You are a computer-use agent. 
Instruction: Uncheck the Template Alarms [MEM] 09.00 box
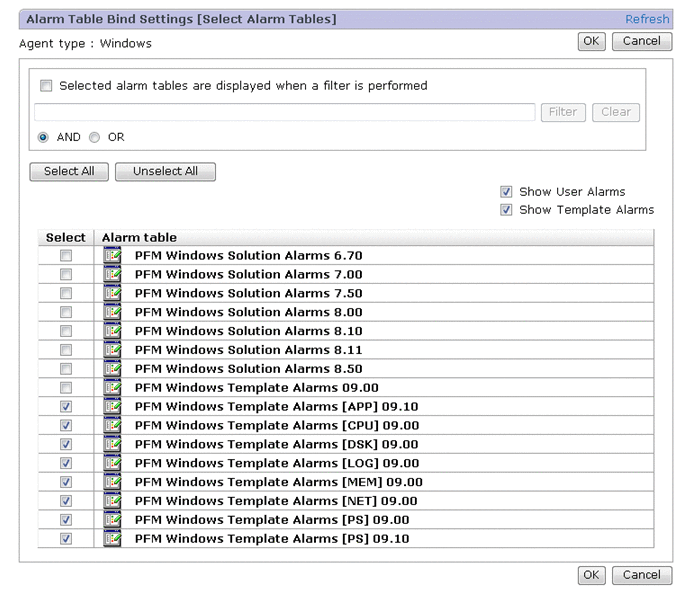pos(66,482)
